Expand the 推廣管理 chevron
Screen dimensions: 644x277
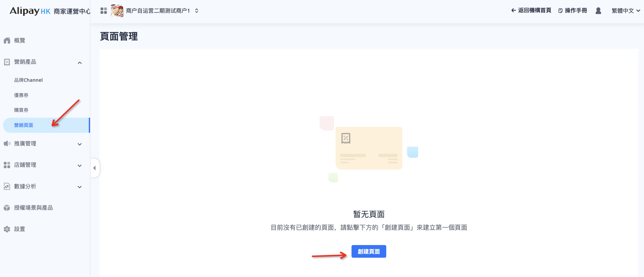[x=80, y=144]
